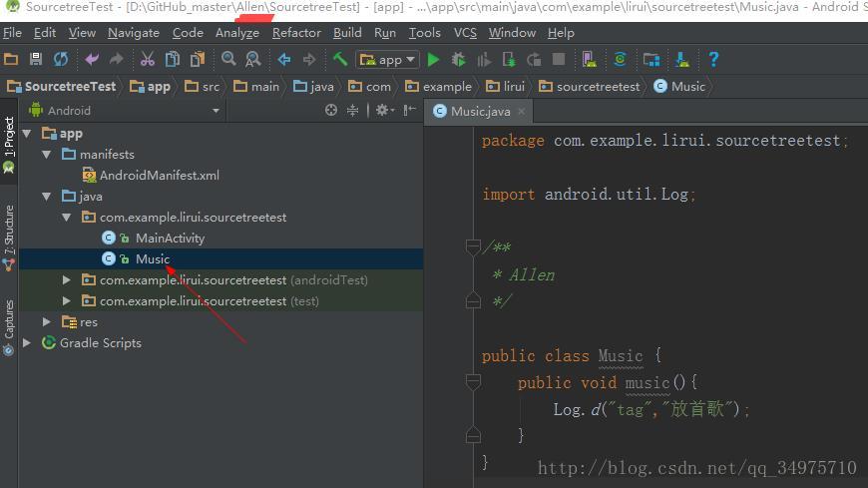Collapse the music() method fold marker
The width and height of the screenshot is (868, 488).
tap(473, 381)
